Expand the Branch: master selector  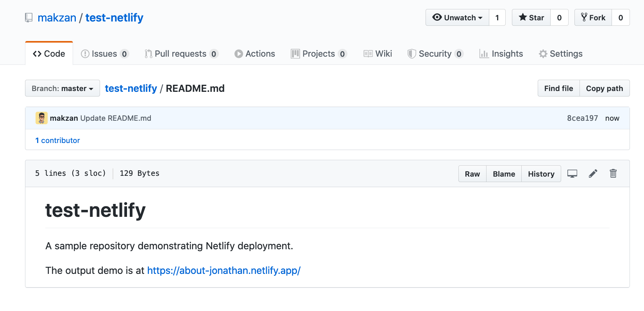63,88
